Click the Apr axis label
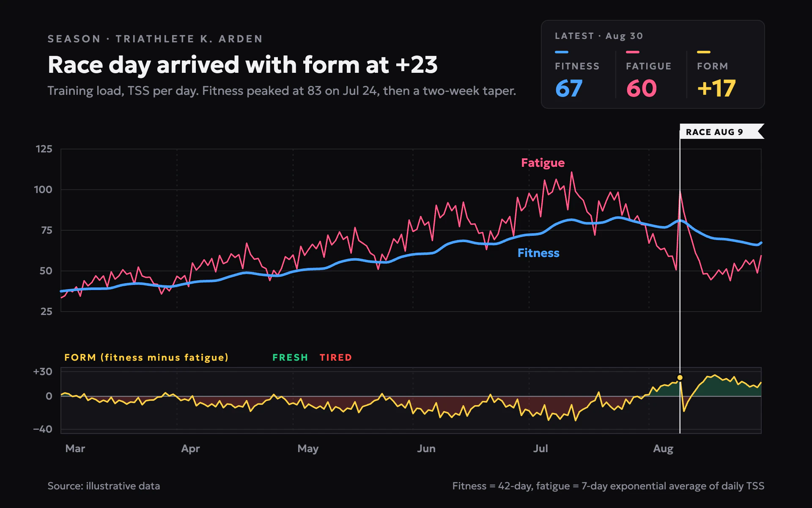Image resolution: width=812 pixels, height=508 pixels. (x=190, y=449)
